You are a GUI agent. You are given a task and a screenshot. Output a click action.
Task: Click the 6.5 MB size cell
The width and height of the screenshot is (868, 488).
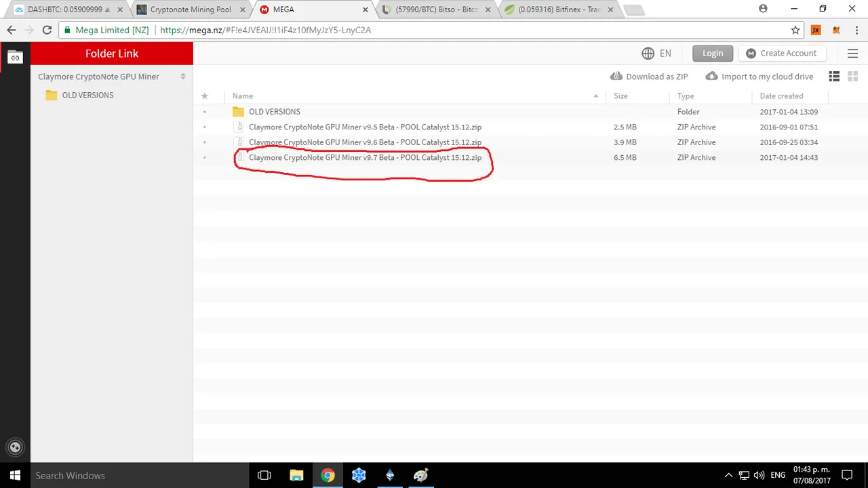point(625,157)
